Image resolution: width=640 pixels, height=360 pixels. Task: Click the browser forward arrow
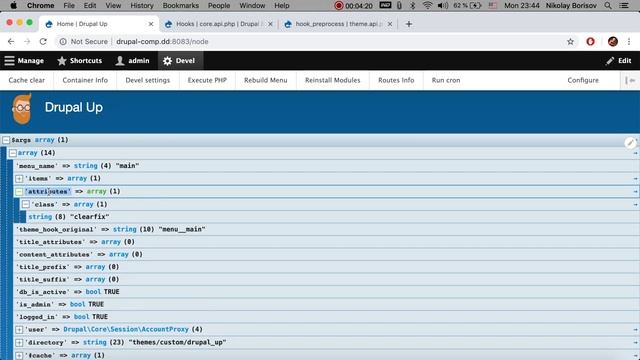point(27,42)
